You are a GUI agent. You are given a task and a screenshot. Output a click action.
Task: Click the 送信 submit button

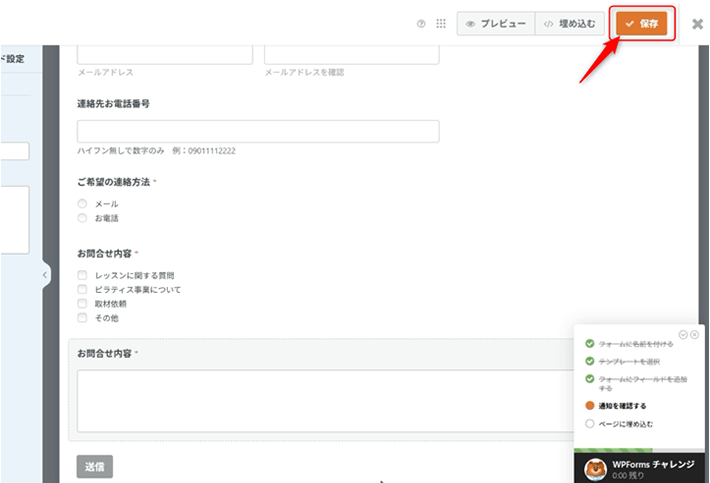[x=95, y=467]
